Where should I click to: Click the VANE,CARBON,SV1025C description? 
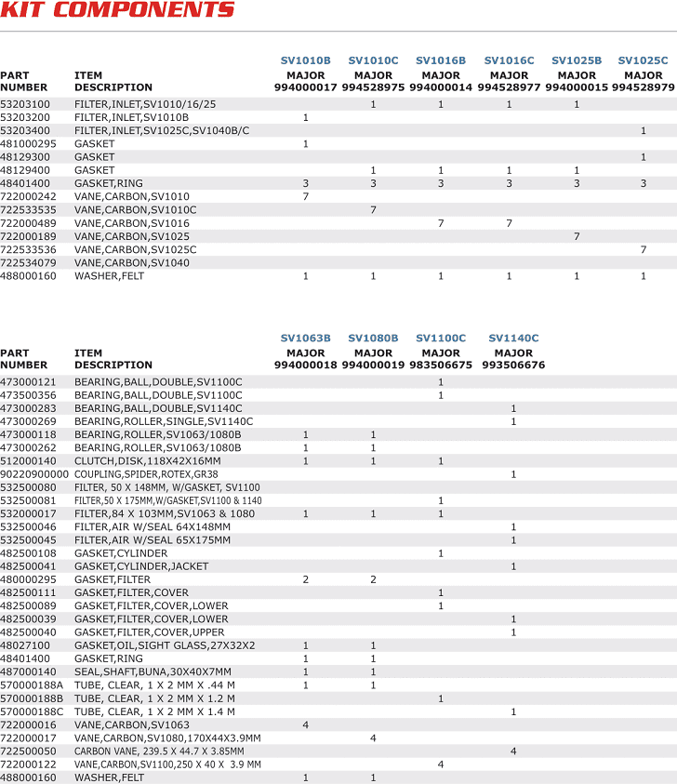135,250
